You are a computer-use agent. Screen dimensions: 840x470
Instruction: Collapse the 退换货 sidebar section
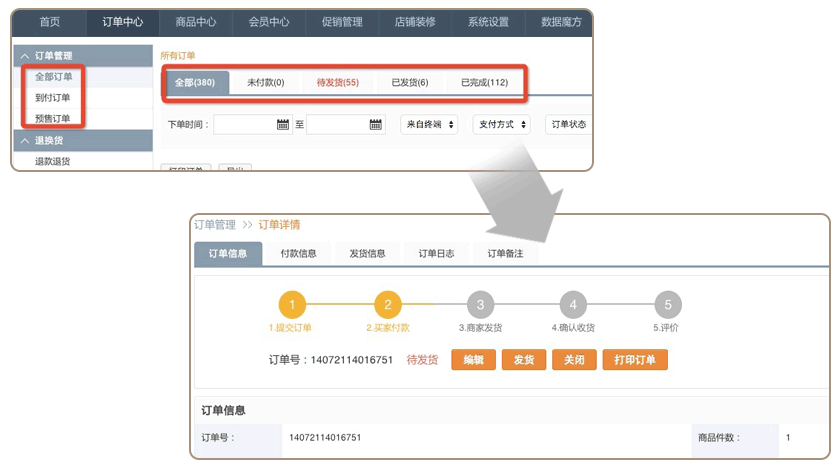pos(24,141)
